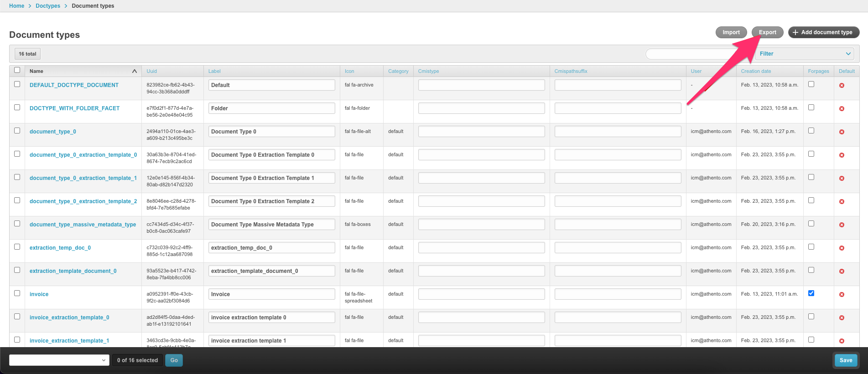
Task: Open the invoice document type link
Action: tap(39, 294)
